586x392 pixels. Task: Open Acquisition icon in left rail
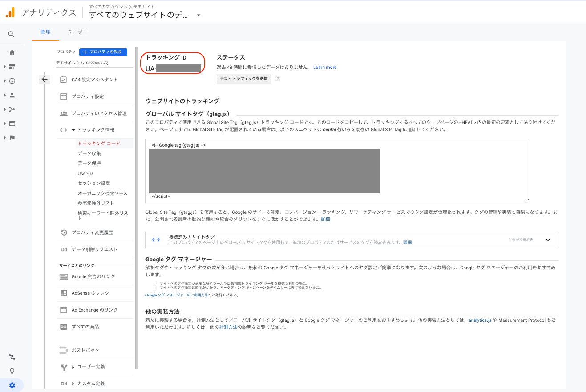pos(12,109)
